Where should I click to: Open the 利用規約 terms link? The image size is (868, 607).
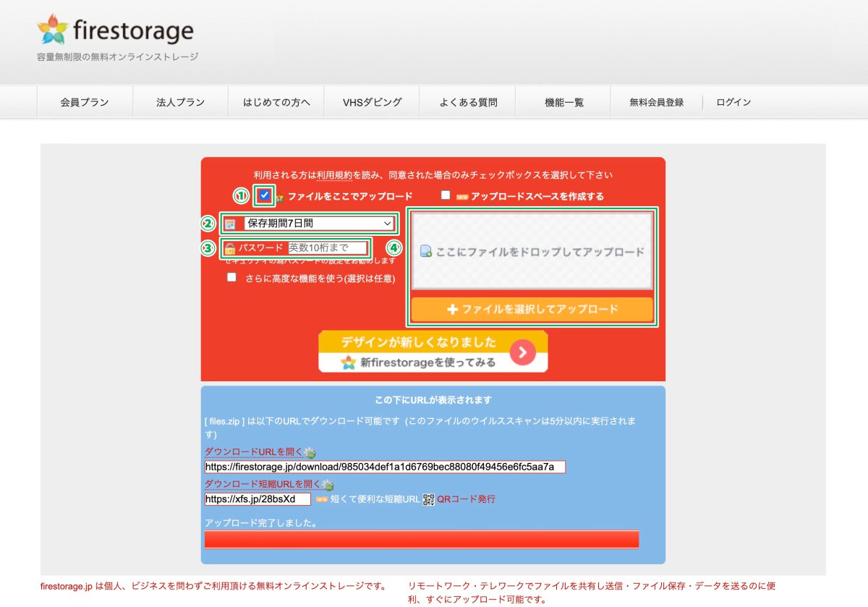(x=334, y=175)
